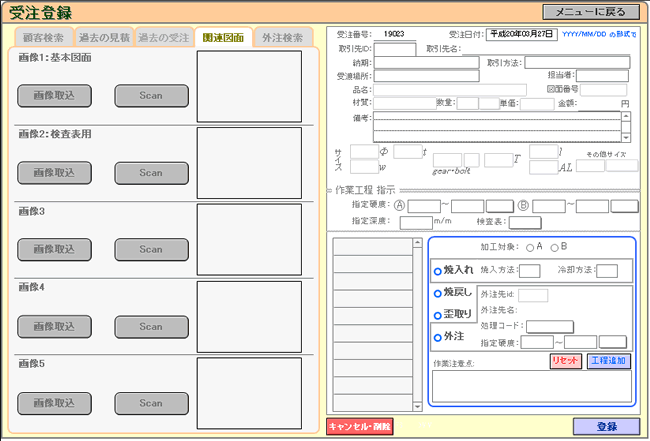Click Scan button for 画像5
The width and height of the screenshot is (650, 441).
point(150,403)
